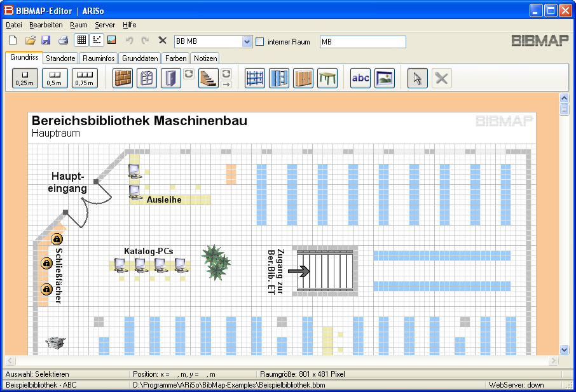Click the vertical scrollbar thumb
The image size is (576, 392).
[565, 109]
